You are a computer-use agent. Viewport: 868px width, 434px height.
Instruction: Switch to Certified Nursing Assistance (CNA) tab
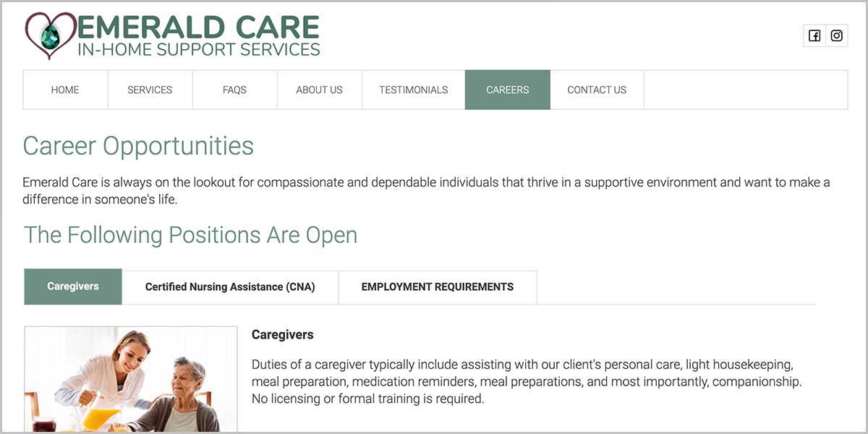(x=230, y=286)
